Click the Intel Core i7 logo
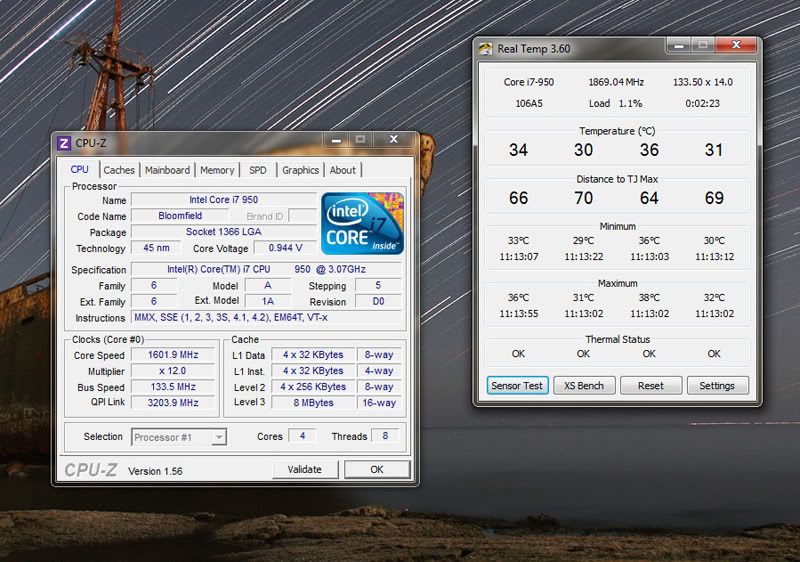The height and width of the screenshot is (562, 800). 363,223
